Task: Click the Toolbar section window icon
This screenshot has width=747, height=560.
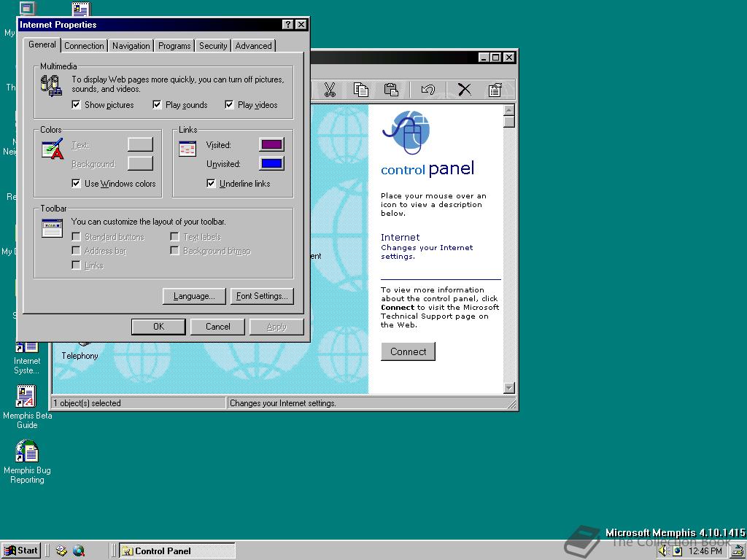Action: tap(52, 228)
